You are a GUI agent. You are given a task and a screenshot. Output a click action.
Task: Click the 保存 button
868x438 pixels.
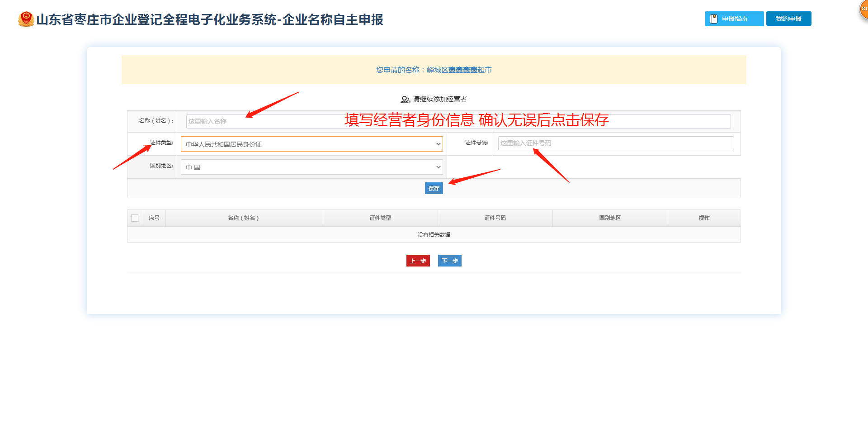click(434, 188)
